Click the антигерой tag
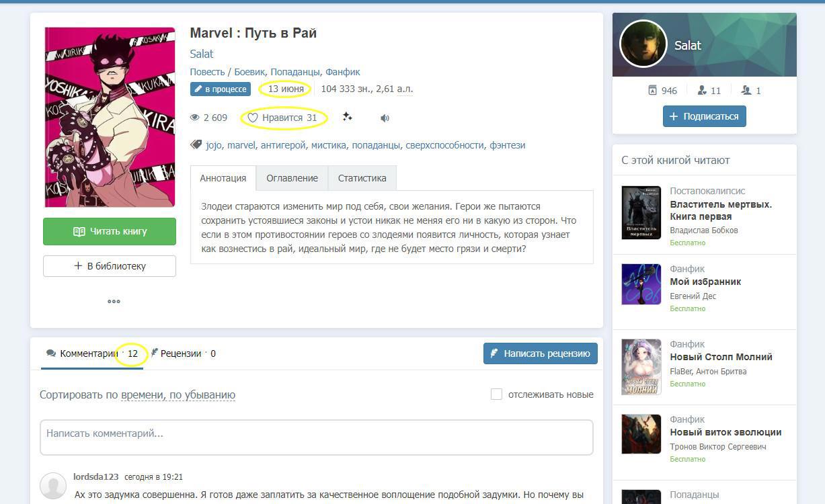Screen dimensions: 825x504 [x=283, y=145]
